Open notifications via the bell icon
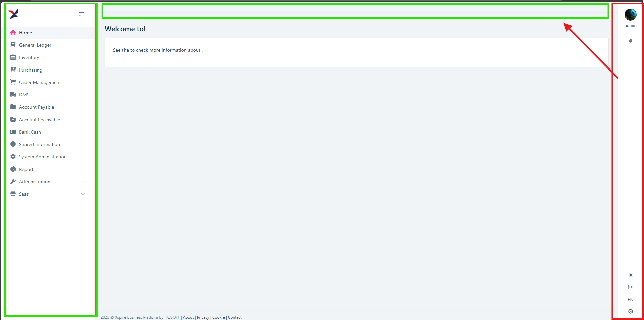The height and width of the screenshot is (320, 644). [630, 41]
